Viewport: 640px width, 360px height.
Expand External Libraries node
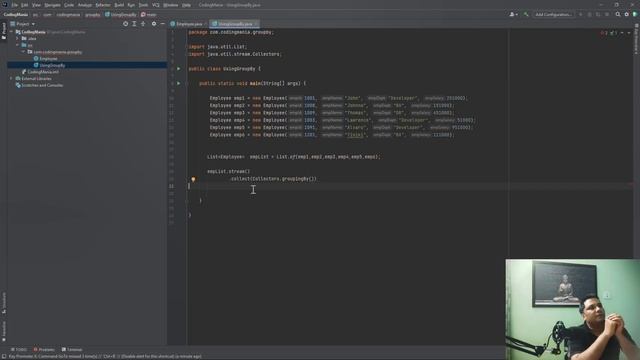pyautogui.click(x=11, y=78)
